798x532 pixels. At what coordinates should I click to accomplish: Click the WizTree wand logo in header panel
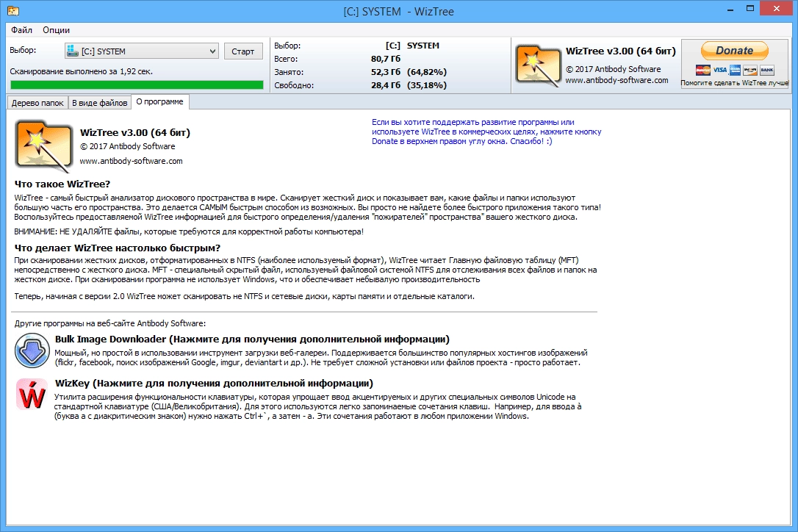click(x=538, y=65)
